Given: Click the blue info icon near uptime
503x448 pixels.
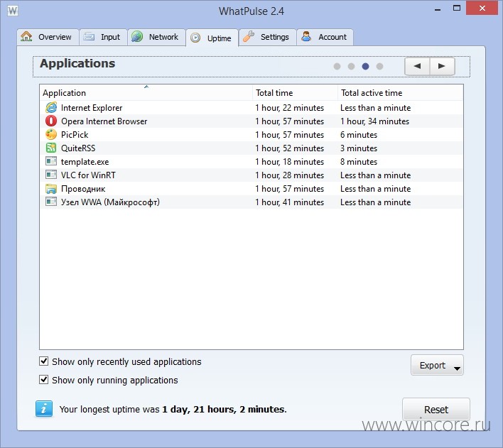Looking at the screenshot, I should coord(44,409).
